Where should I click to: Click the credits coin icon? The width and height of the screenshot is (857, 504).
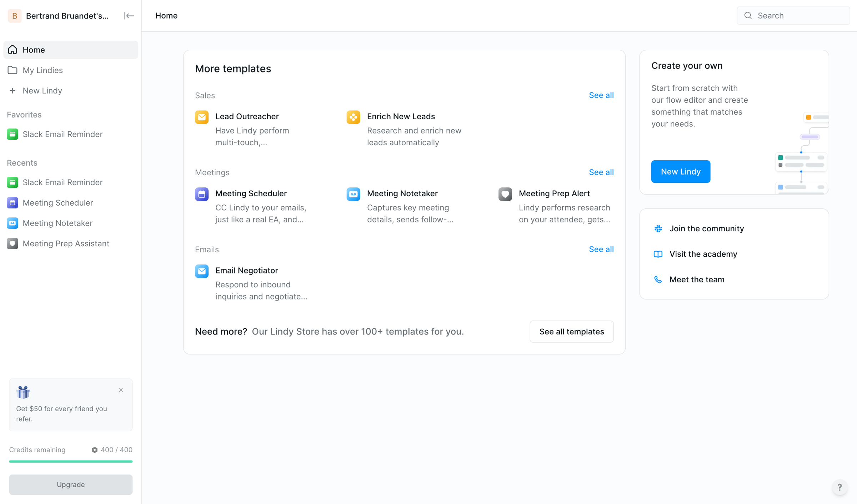pos(95,450)
